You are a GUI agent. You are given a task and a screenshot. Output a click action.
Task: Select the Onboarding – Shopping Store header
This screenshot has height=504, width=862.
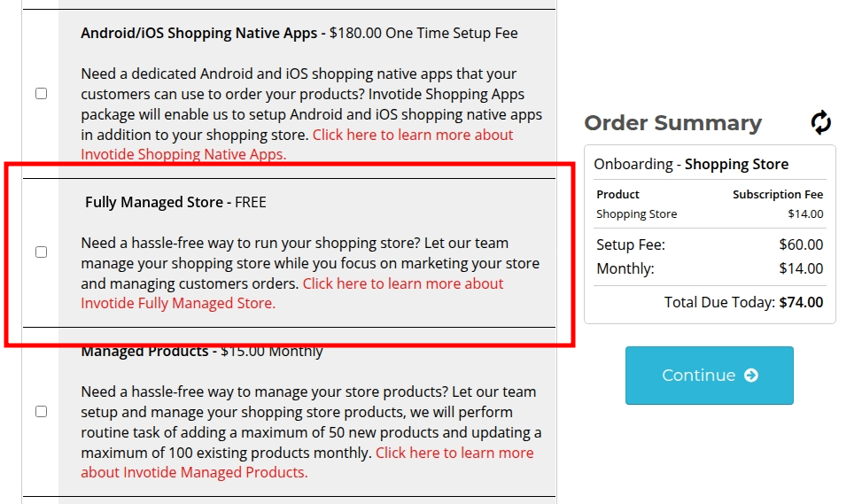click(x=691, y=165)
